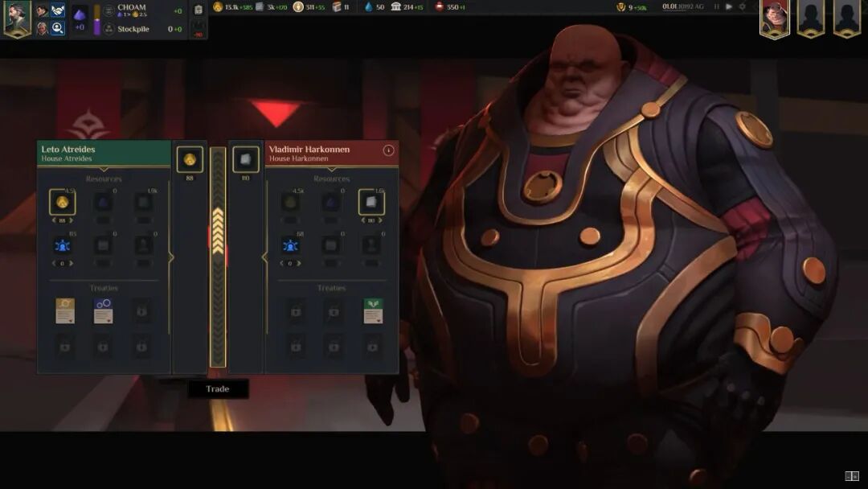Increase Harkonnen plascrete request amount
868x489 pixels.
click(379, 220)
